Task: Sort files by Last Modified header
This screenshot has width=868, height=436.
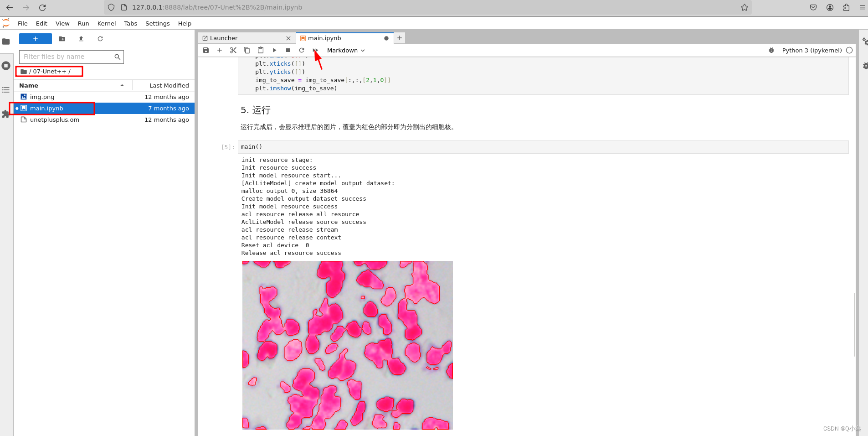Action: pyautogui.click(x=164, y=85)
